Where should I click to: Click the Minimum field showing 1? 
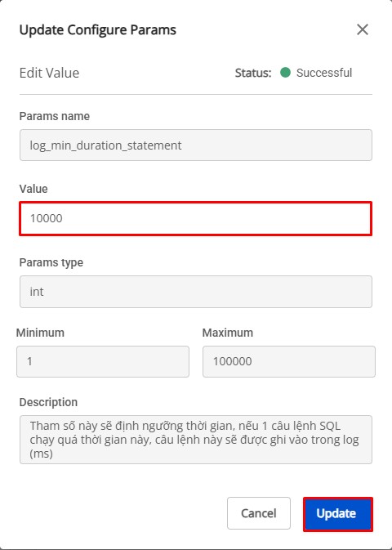click(x=103, y=361)
